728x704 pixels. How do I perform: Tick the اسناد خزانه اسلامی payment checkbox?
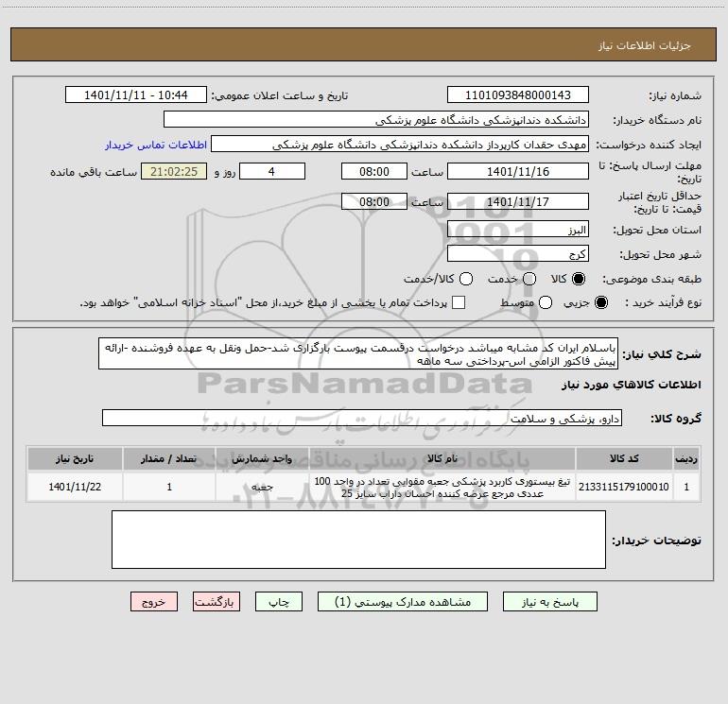point(459,302)
